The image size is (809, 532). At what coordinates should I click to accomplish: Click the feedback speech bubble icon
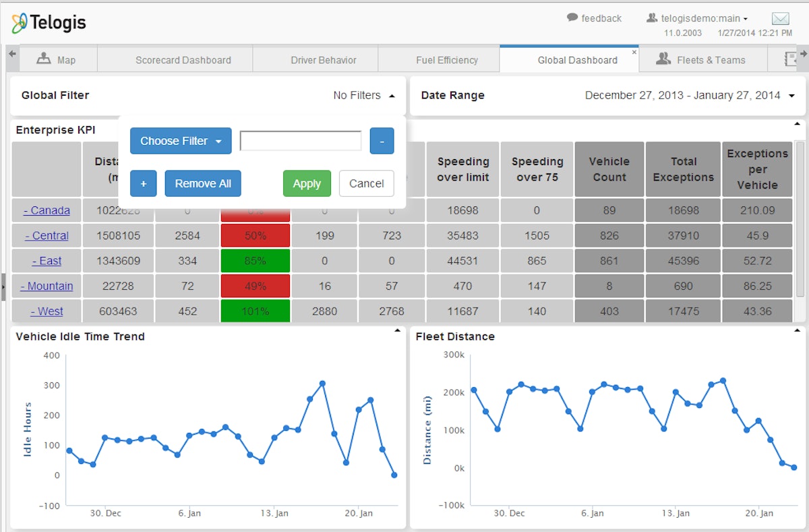[x=572, y=18]
